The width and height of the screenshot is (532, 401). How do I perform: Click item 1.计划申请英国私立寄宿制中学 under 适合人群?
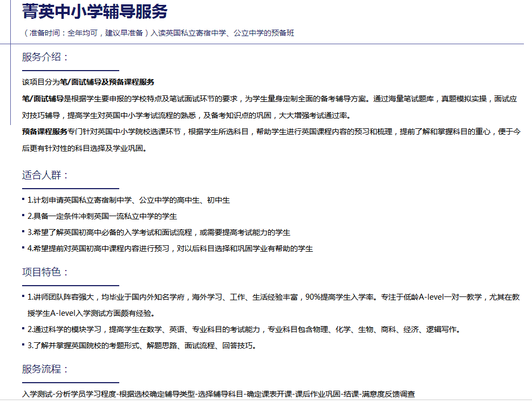[x=128, y=200]
